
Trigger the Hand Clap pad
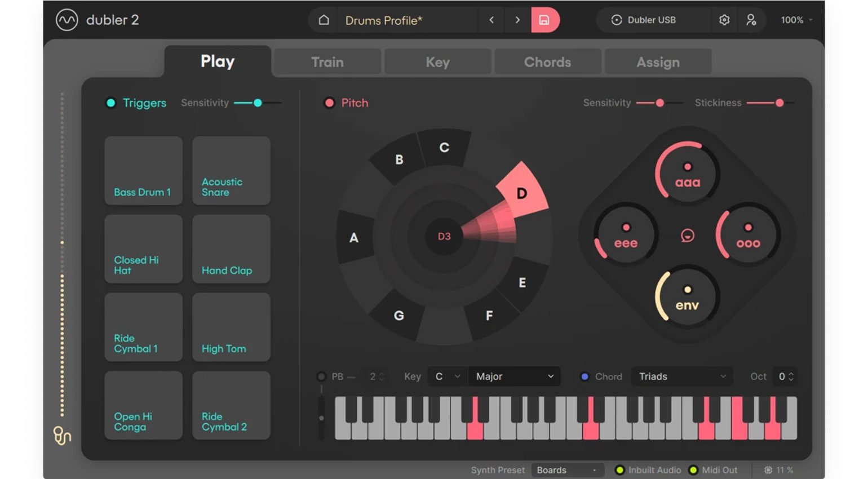[231, 249]
